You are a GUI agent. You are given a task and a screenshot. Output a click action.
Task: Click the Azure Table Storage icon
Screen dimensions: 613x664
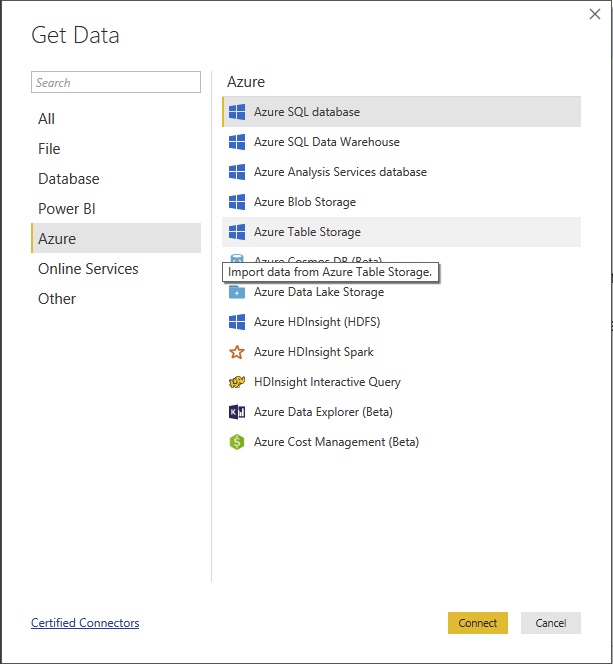pos(237,232)
